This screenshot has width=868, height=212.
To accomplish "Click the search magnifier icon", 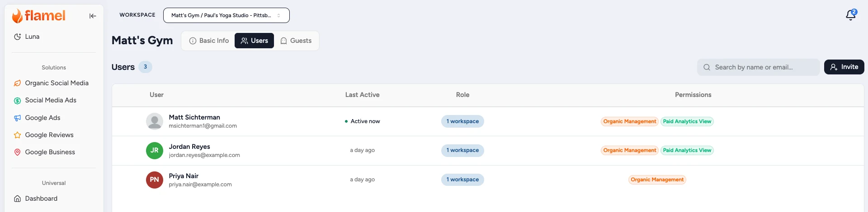I will pos(707,67).
